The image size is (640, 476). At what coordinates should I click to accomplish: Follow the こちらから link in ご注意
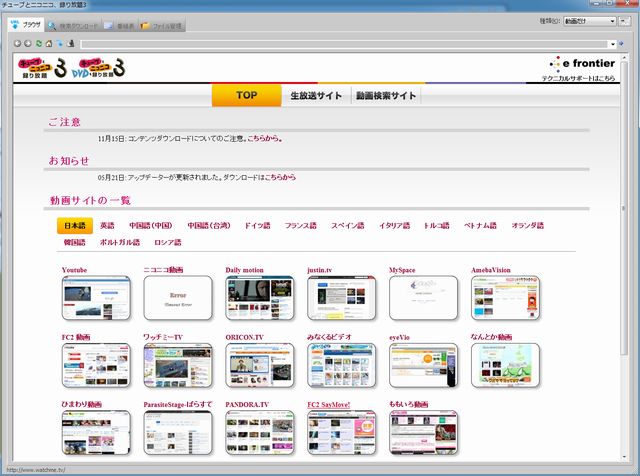[263, 138]
